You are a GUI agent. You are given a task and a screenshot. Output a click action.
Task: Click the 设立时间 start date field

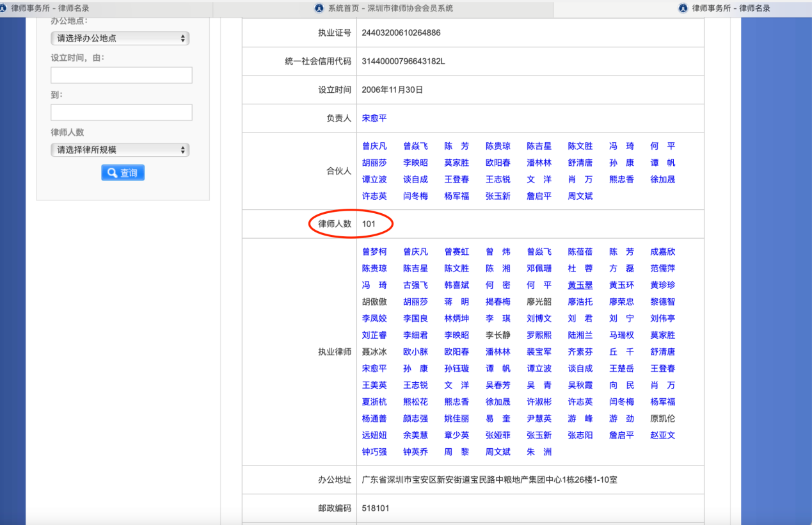(x=122, y=75)
